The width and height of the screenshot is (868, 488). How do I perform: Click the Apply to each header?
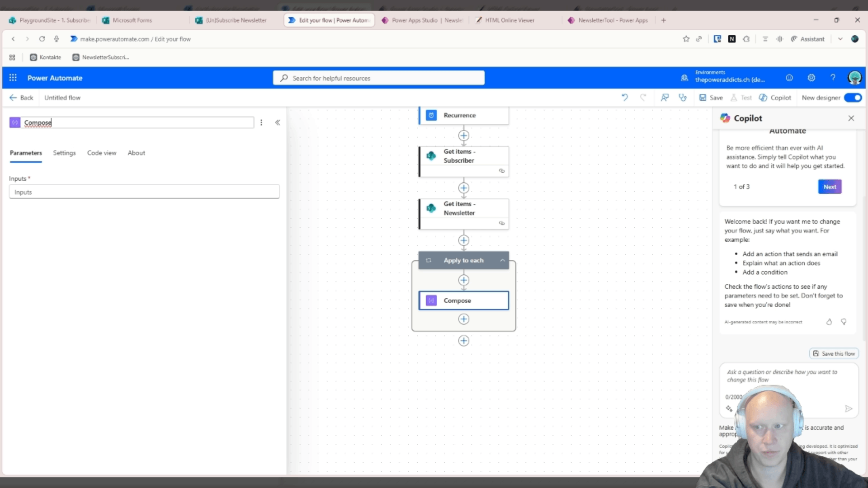(463, 260)
